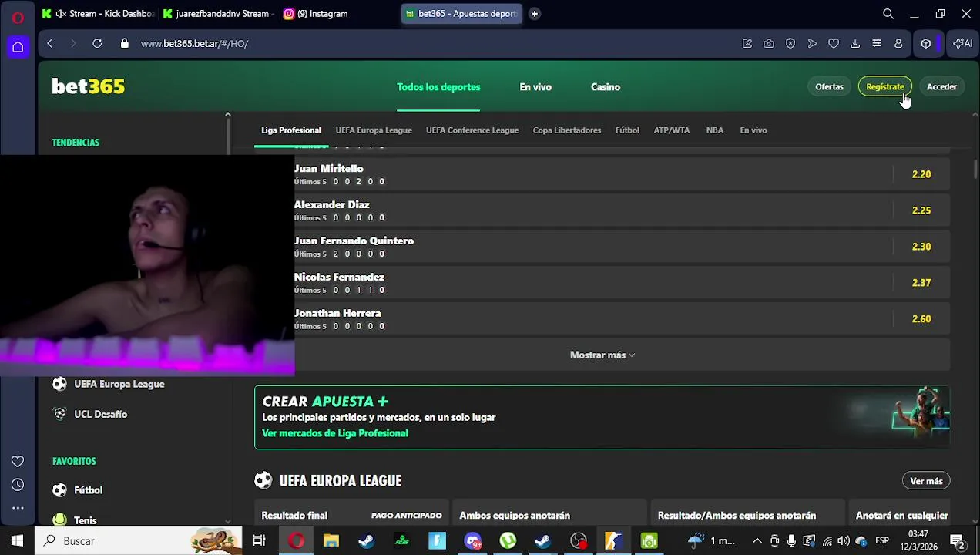980x555 pixels.
Task: Open uTorrent from the taskbar
Action: pyautogui.click(x=508, y=541)
